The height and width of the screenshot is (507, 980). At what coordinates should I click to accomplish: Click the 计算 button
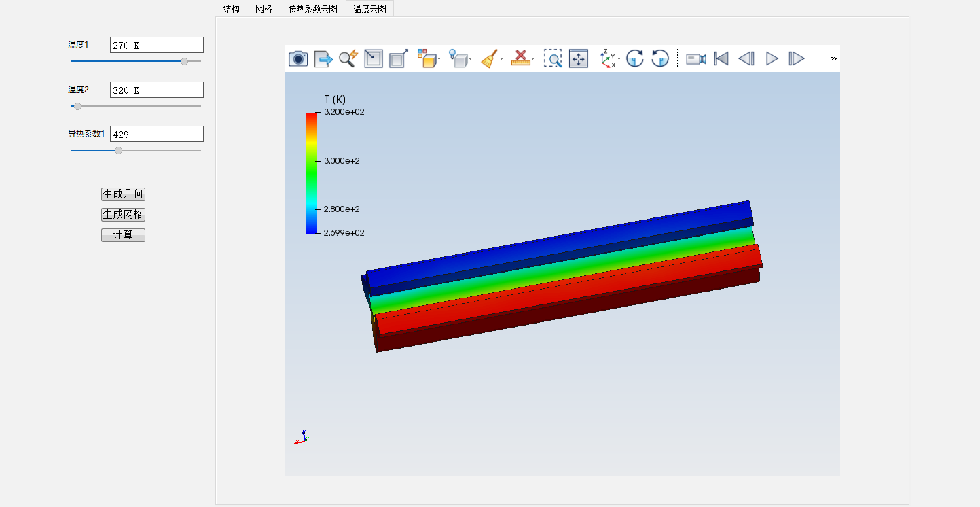(123, 235)
